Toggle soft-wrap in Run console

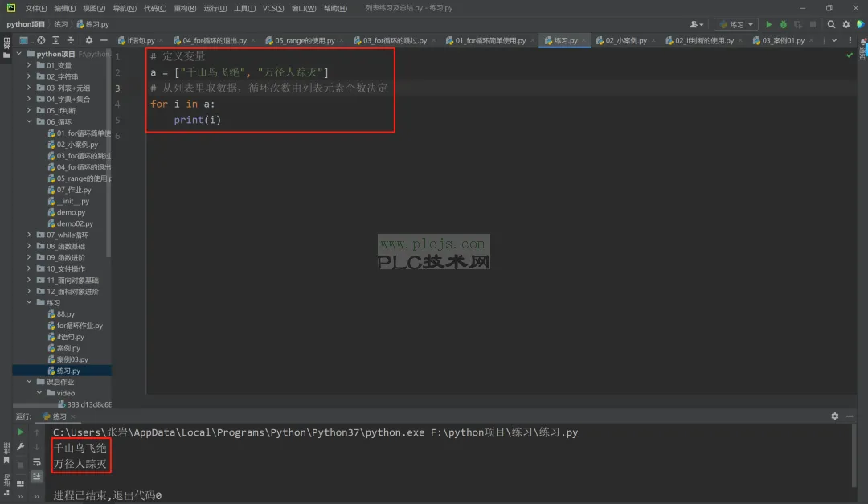(x=36, y=462)
